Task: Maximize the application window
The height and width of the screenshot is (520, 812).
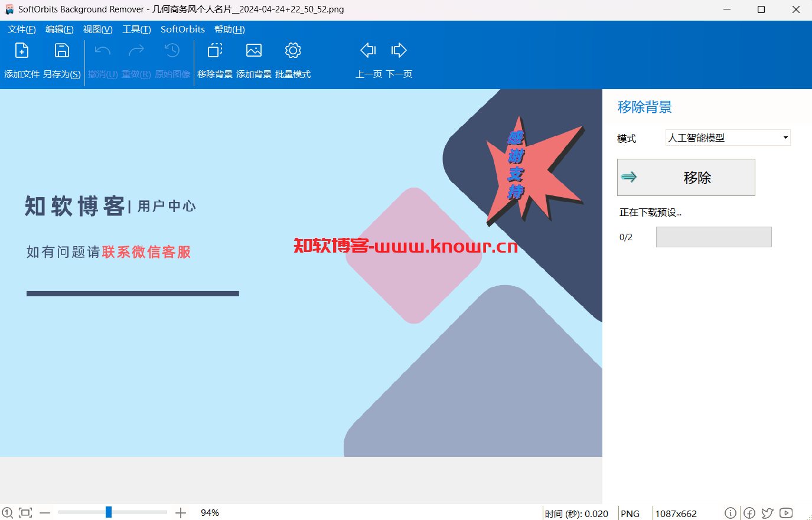Action: tap(761, 9)
